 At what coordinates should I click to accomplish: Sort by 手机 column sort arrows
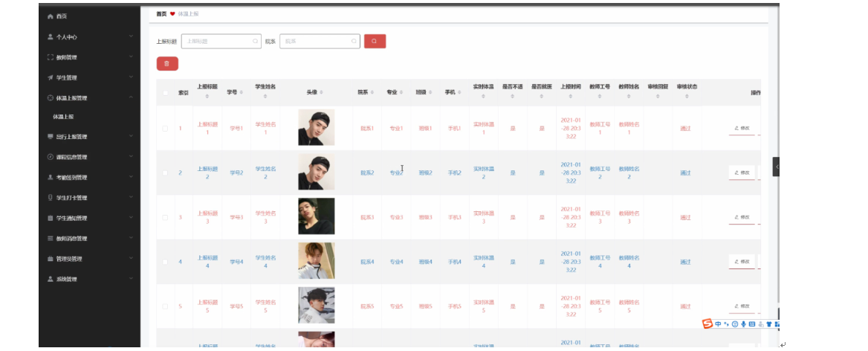coord(459,92)
